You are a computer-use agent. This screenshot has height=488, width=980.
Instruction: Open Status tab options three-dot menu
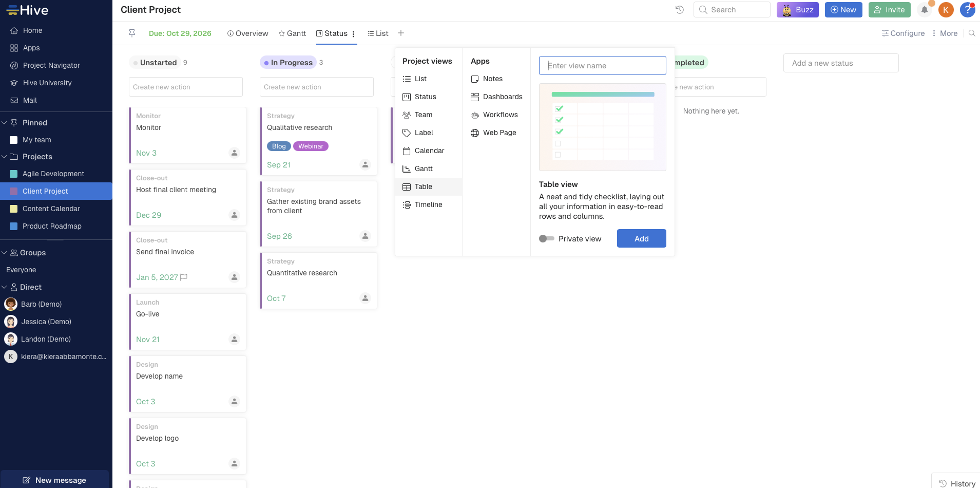pyautogui.click(x=354, y=34)
